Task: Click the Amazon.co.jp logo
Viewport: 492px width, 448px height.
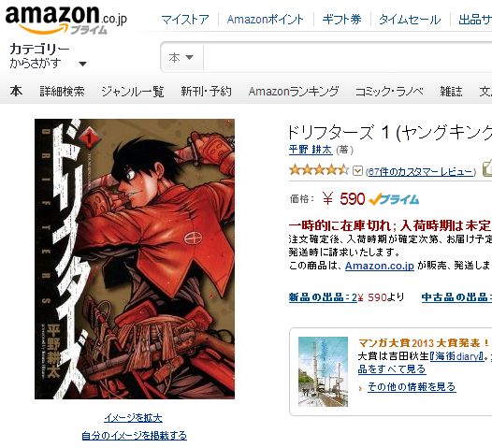Action: [65, 20]
